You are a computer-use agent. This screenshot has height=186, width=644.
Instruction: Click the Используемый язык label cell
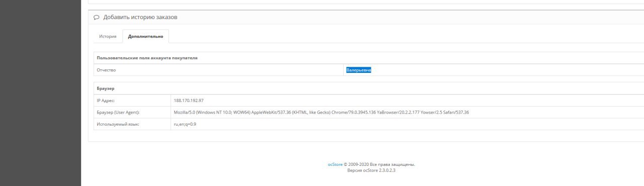click(132, 124)
